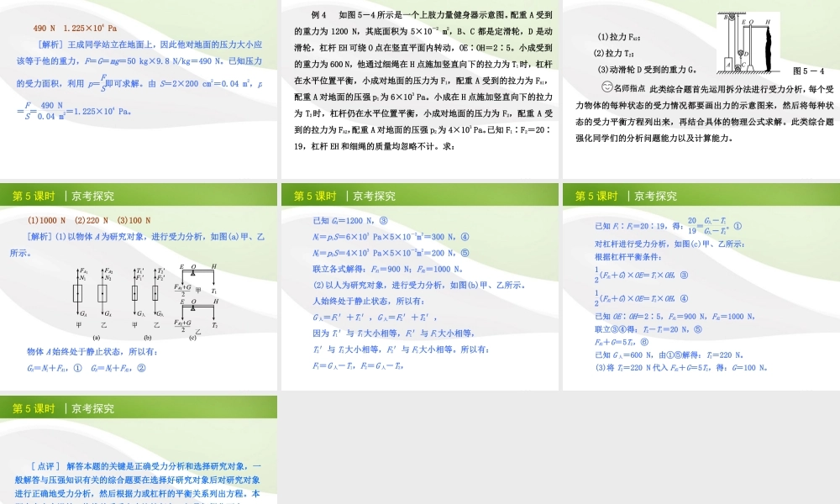Viewport: 840px width, 504px height.
Task: Click the lever diagram labeled (c)
Action: (196, 302)
